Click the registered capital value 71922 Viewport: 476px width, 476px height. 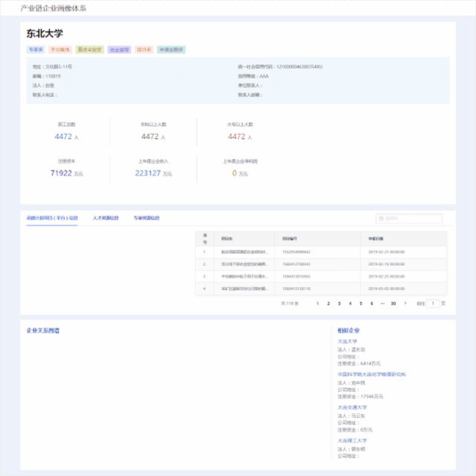61,173
